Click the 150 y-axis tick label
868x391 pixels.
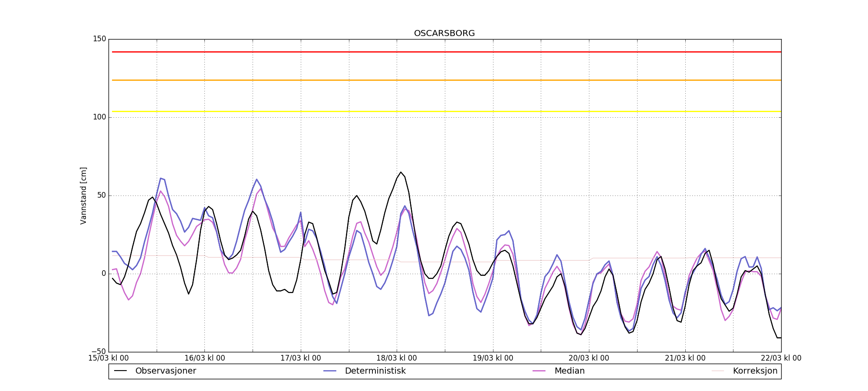coord(99,39)
